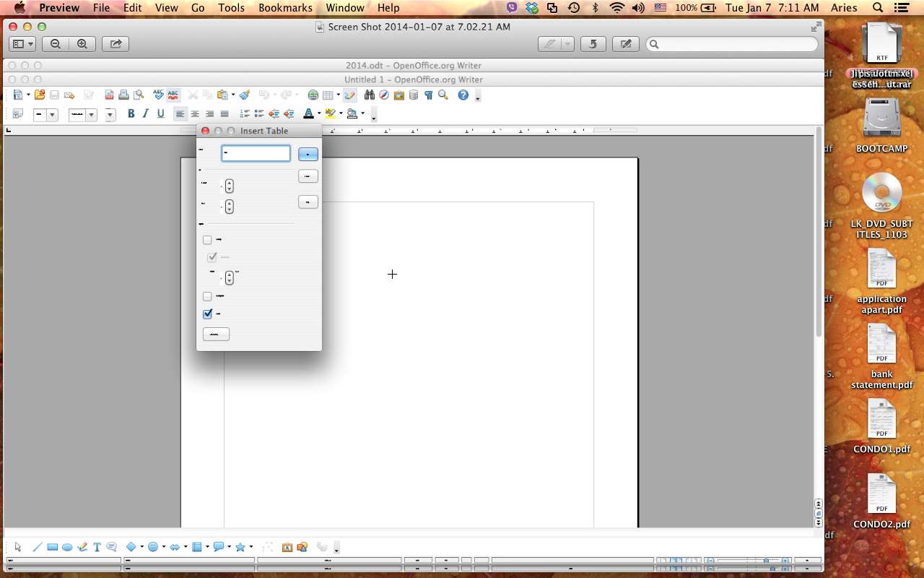Click the Bold formatting icon
924x578 pixels.
point(131,113)
